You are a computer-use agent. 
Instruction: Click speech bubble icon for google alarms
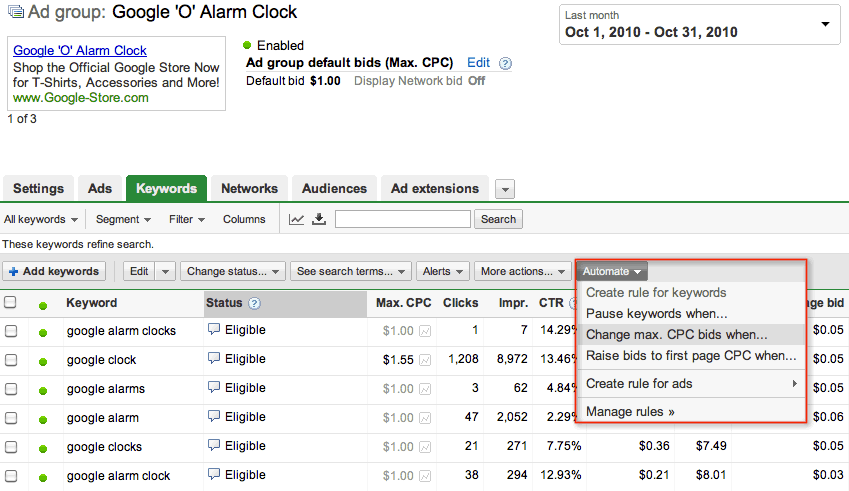pos(214,387)
